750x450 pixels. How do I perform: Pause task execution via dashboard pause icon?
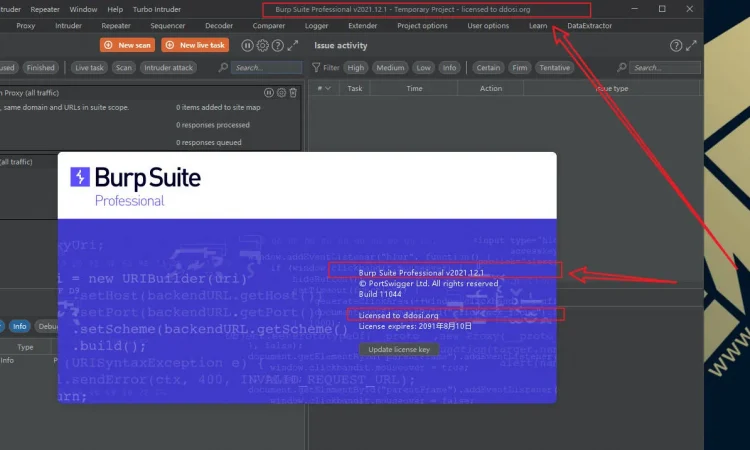pos(247,45)
